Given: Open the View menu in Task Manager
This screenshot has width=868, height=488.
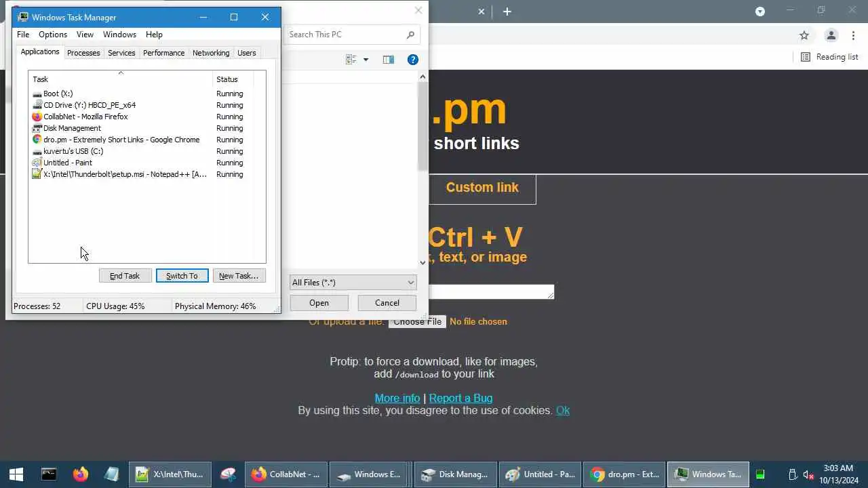Looking at the screenshot, I should pos(85,35).
